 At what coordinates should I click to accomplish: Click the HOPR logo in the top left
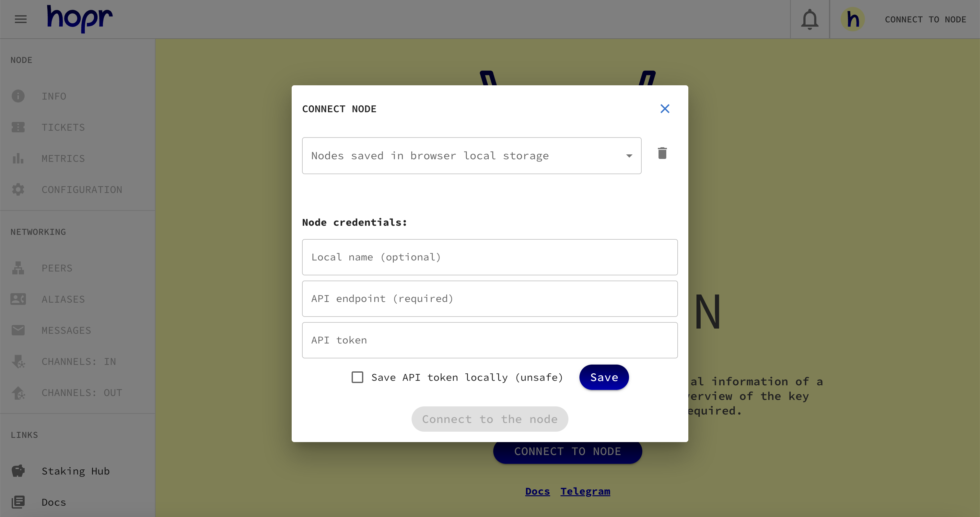[x=78, y=19]
